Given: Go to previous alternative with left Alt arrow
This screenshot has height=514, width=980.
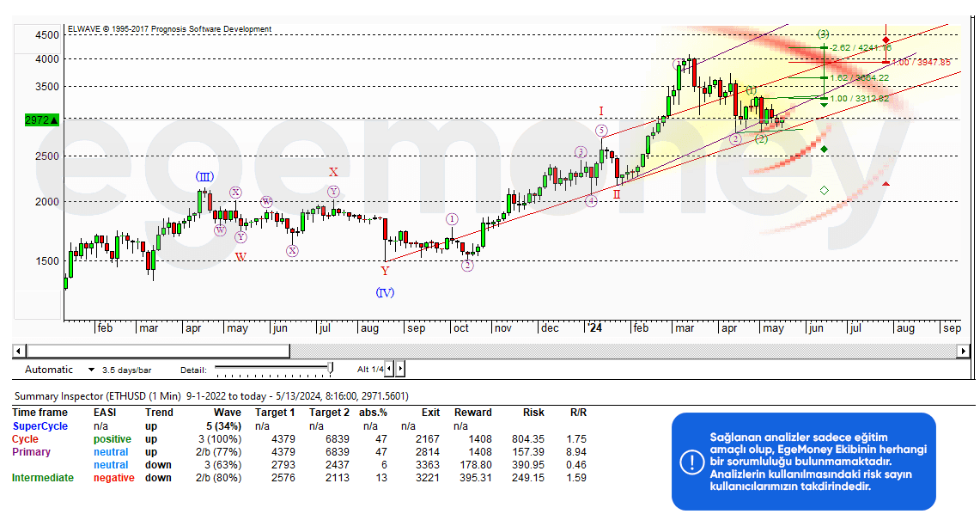Looking at the screenshot, I should 389,369.
